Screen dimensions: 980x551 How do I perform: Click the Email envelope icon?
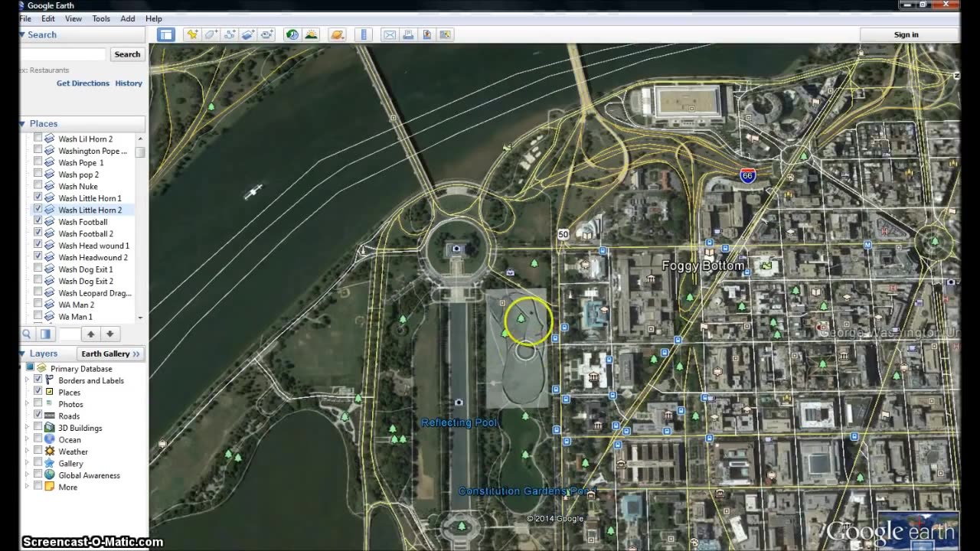390,34
